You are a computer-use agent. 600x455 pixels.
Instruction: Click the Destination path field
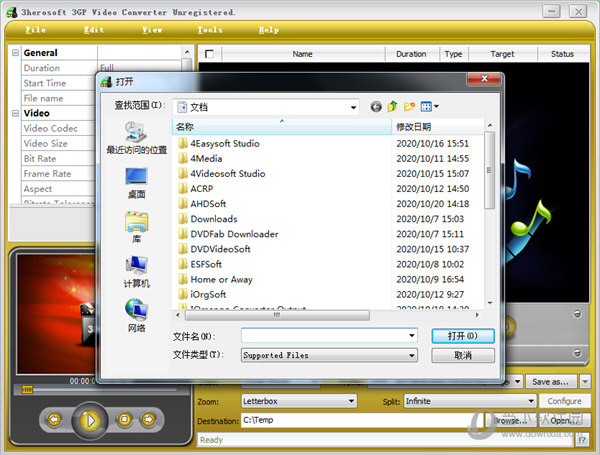click(363, 420)
